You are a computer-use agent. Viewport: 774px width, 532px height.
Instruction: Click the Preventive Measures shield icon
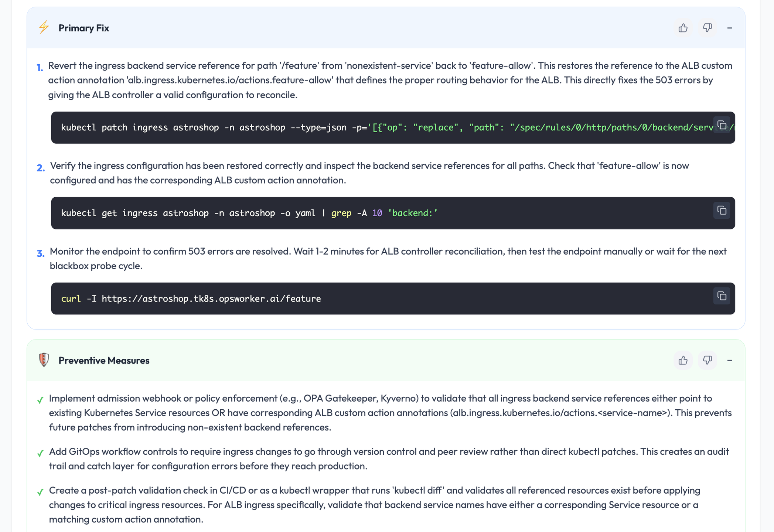click(44, 360)
